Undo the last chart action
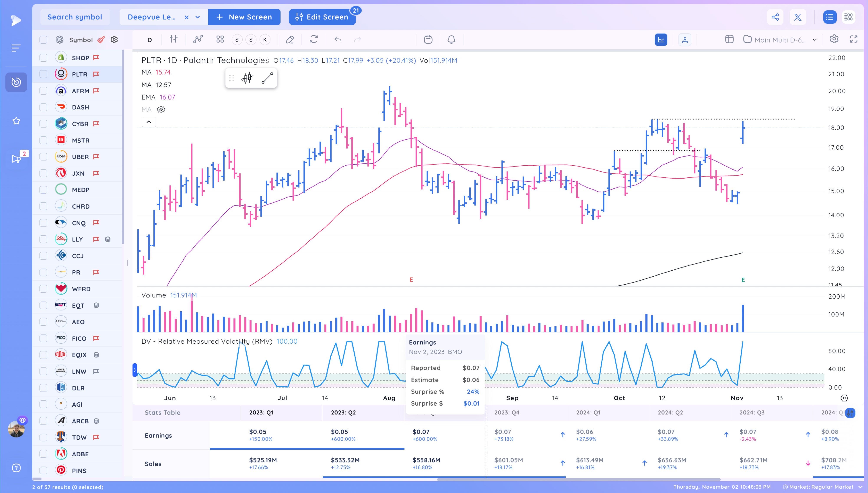Viewport: 868px width, 493px height. (x=338, y=40)
